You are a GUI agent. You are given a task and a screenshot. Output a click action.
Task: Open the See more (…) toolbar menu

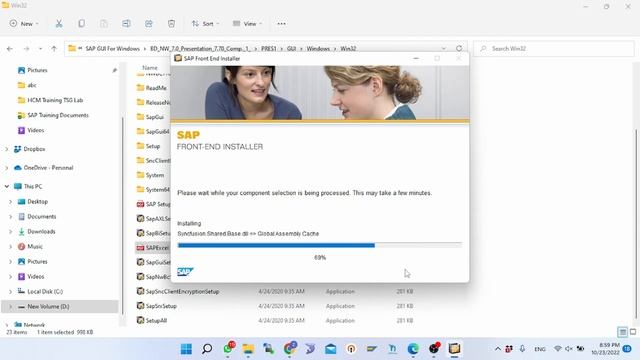pos(281,24)
